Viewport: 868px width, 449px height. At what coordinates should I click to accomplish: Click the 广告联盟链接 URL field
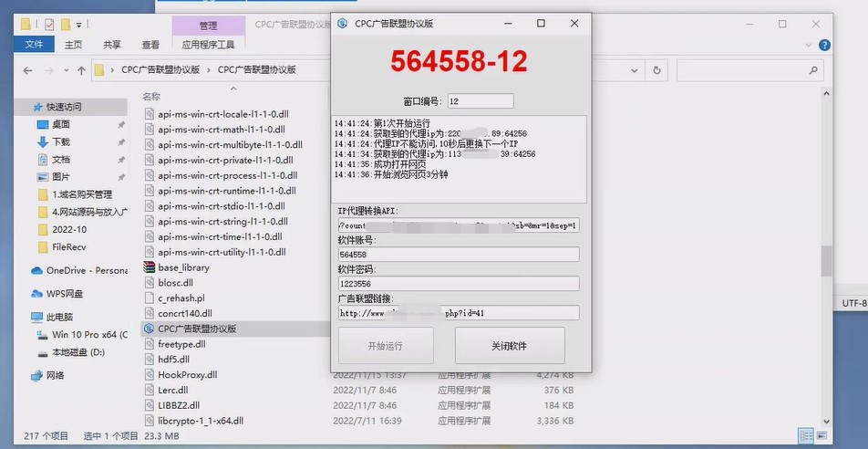pos(459,313)
